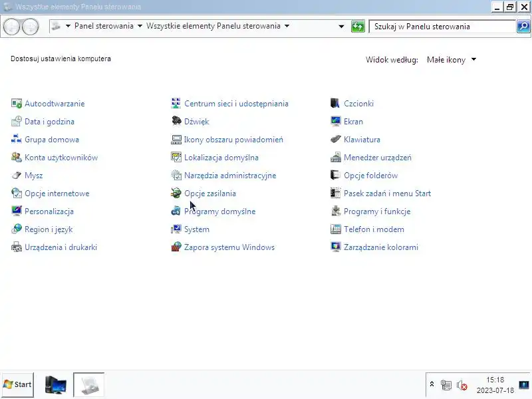Screen dimensions: 532x399
Task: Click the Personalizacja icon
Action: [x=16, y=211]
